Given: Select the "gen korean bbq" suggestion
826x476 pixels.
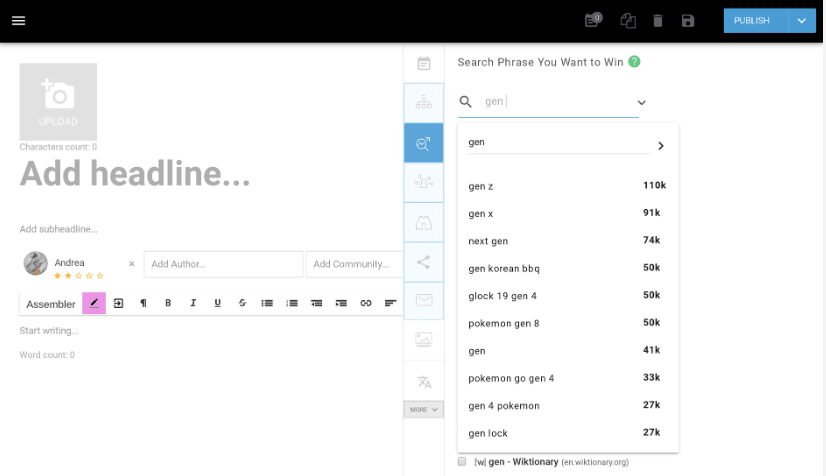Looking at the screenshot, I should (504, 268).
